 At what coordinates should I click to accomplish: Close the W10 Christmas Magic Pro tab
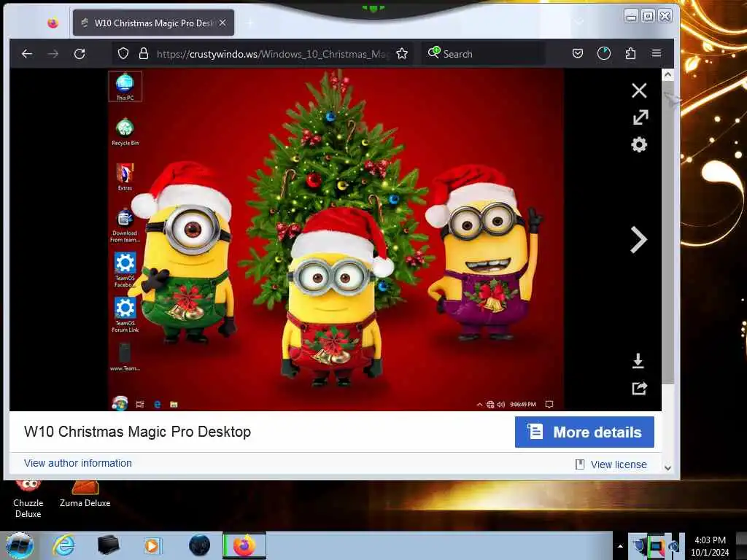pyautogui.click(x=222, y=23)
